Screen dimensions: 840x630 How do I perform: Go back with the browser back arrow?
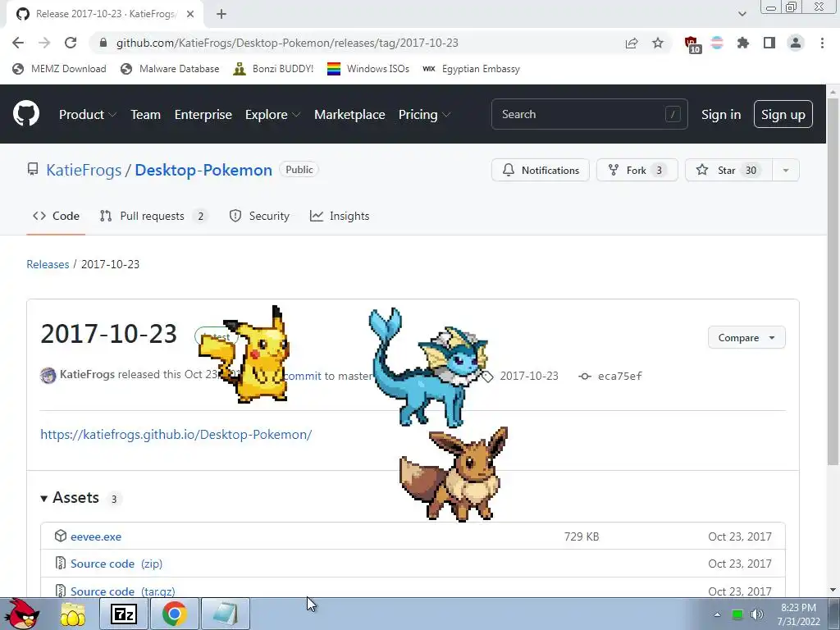click(x=18, y=43)
